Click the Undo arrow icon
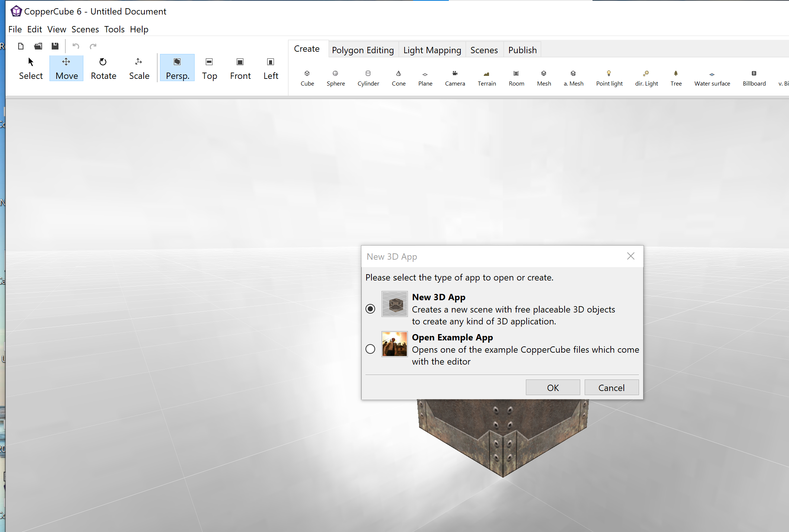 click(76, 46)
